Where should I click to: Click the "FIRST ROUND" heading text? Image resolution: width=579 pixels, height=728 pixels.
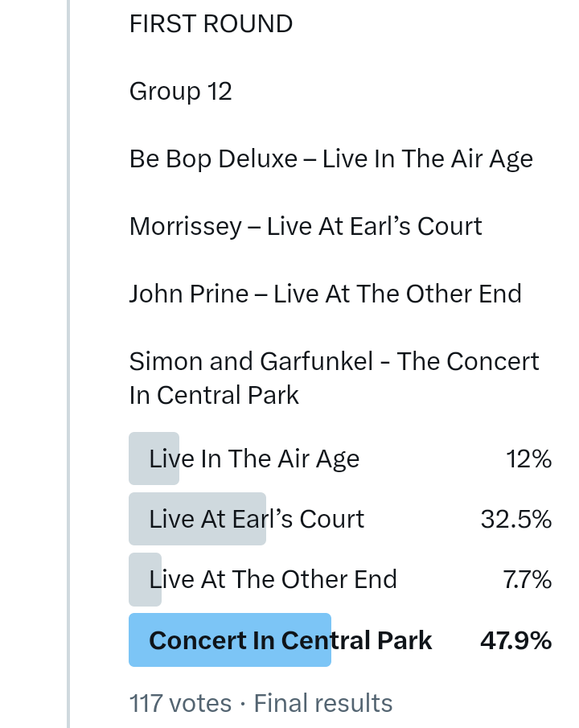click(211, 24)
